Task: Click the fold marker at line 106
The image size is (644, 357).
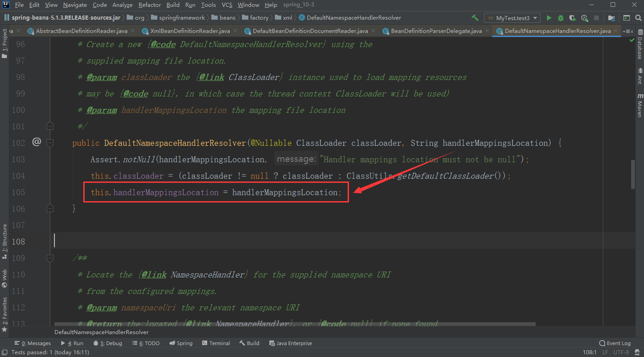Action: [x=50, y=208]
